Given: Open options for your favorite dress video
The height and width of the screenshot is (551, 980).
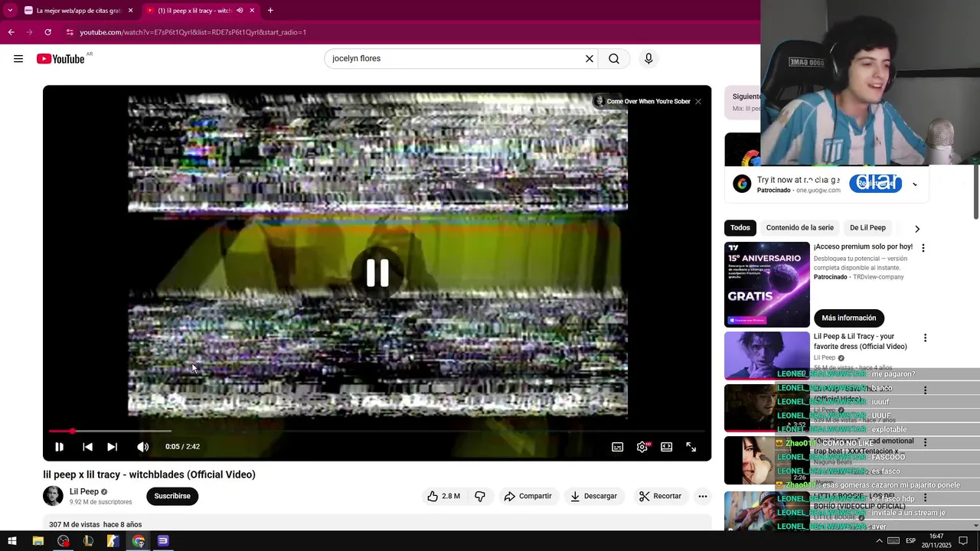Looking at the screenshot, I should (925, 337).
